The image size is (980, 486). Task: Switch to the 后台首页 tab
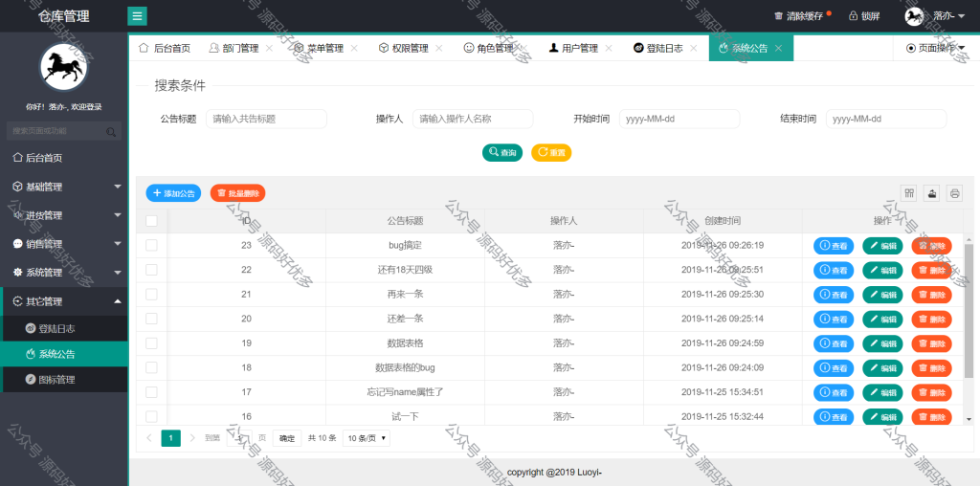[x=165, y=48]
